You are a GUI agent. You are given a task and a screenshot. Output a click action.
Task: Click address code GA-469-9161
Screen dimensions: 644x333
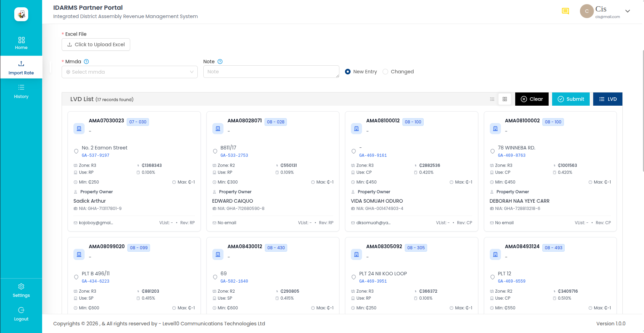click(x=373, y=155)
